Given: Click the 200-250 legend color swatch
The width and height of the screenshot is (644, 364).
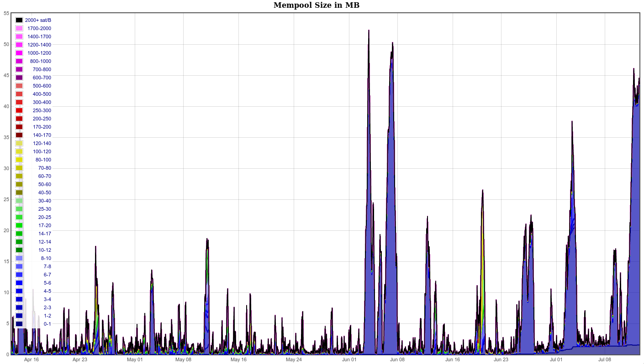Looking at the screenshot, I should 19,119.
